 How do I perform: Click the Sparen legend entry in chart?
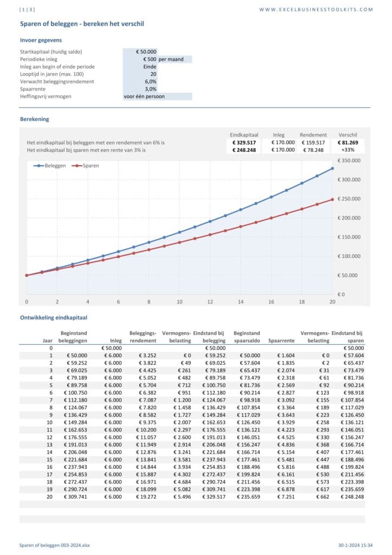click(x=85, y=166)
